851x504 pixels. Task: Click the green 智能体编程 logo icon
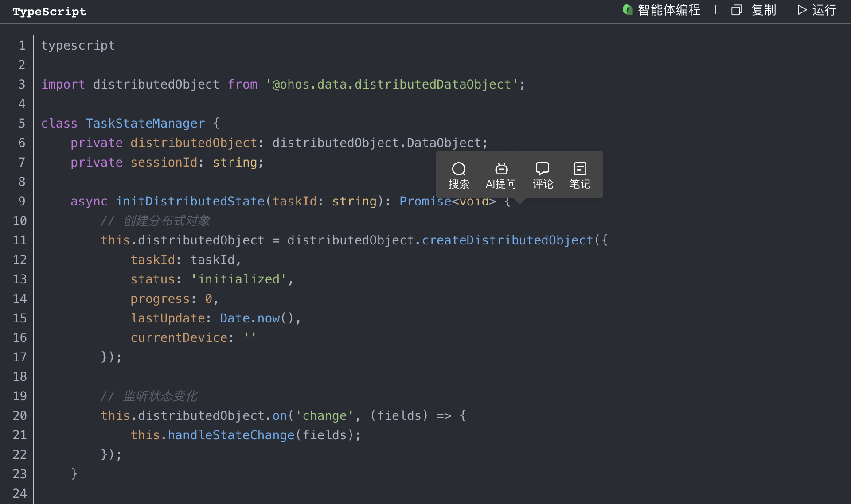(x=628, y=10)
